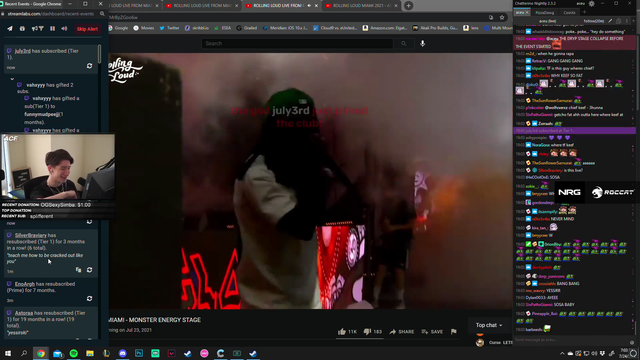The image size is (640, 360).
Task: Mute the audio-playing Rolling Loud tab
Action: click(309, 6)
